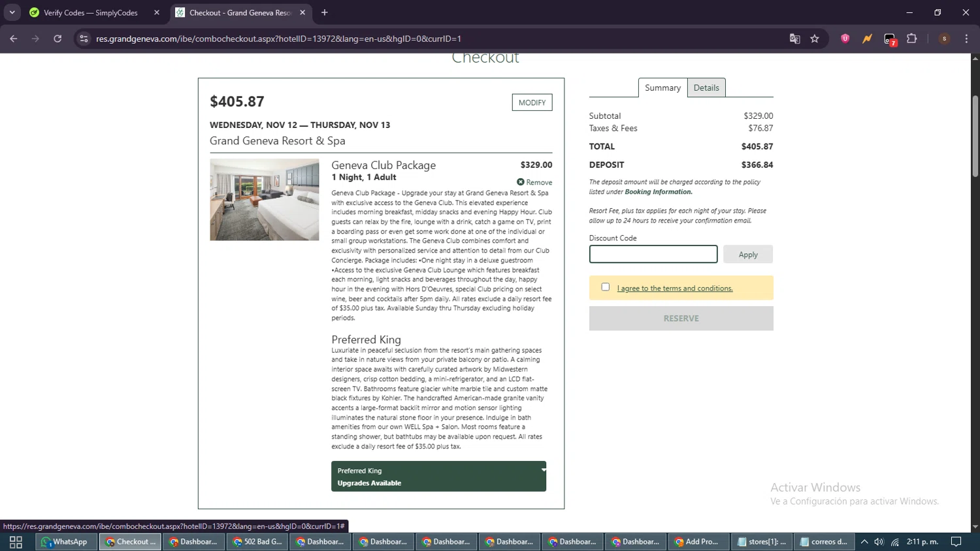Image resolution: width=980 pixels, height=551 pixels.
Task: Open the extension with badge 7
Action: point(890,39)
